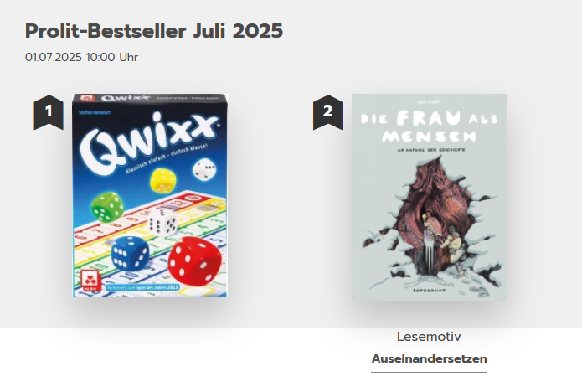Click the Steffen Benndorf author name on box

pos(95,111)
